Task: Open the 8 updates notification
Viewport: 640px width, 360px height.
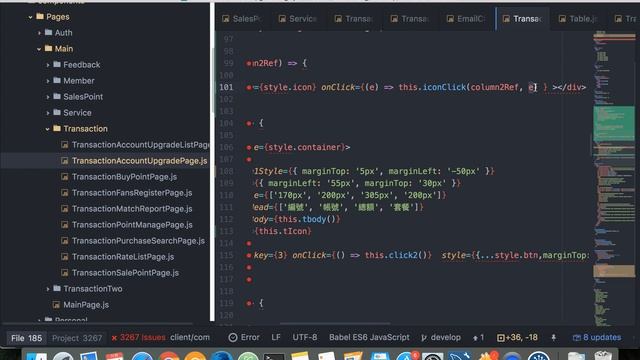Action: (x=597, y=338)
